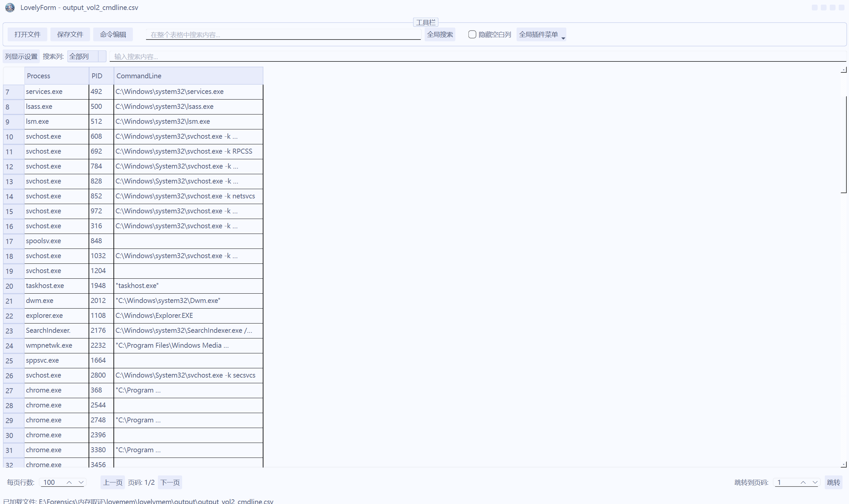Select the services.exe process cell
The height and width of the screenshot is (504, 849).
click(x=56, y=92)
